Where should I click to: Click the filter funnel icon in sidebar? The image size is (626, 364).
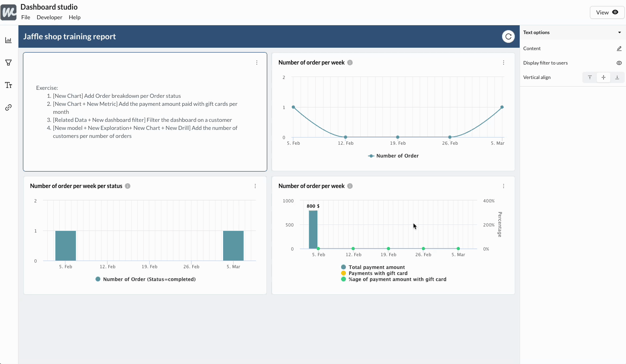pos(8,63)
